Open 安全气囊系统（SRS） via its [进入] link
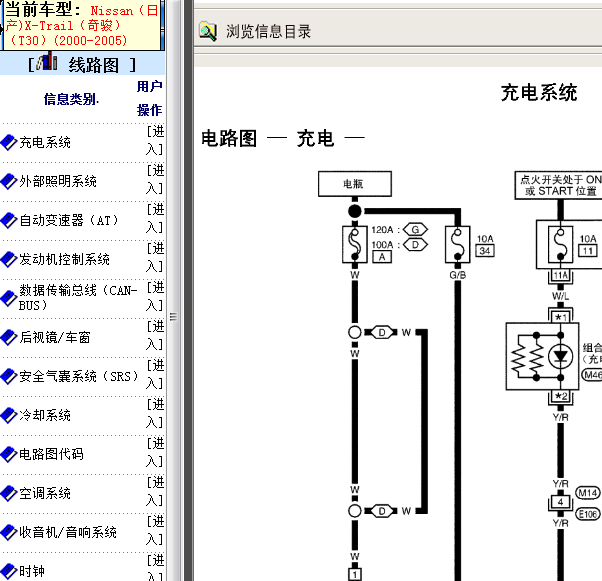602x581 pixels. point(155,374)
